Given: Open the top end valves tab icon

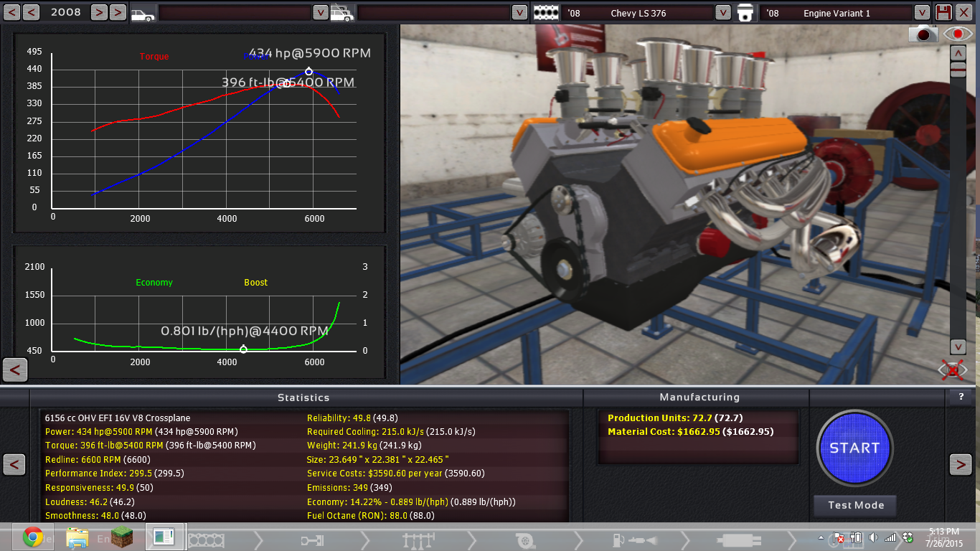Looking at the screenshot, I should tap(418, 539).
